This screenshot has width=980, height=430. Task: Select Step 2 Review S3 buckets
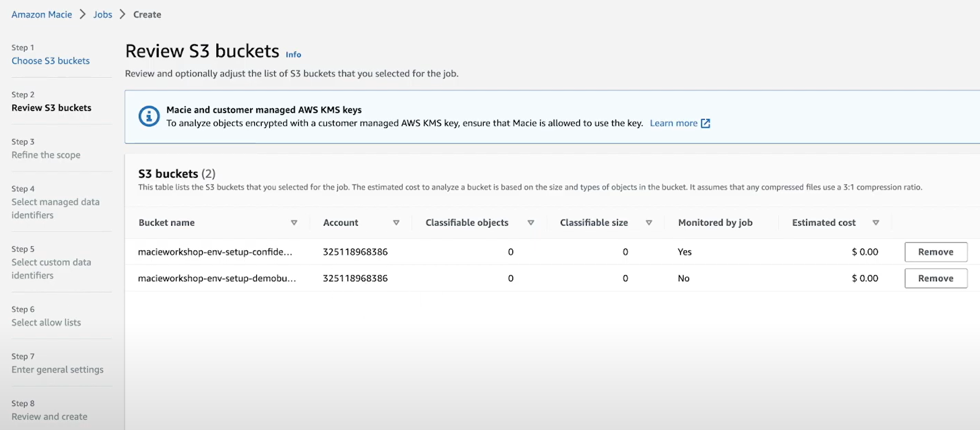[x=52, y=108]
